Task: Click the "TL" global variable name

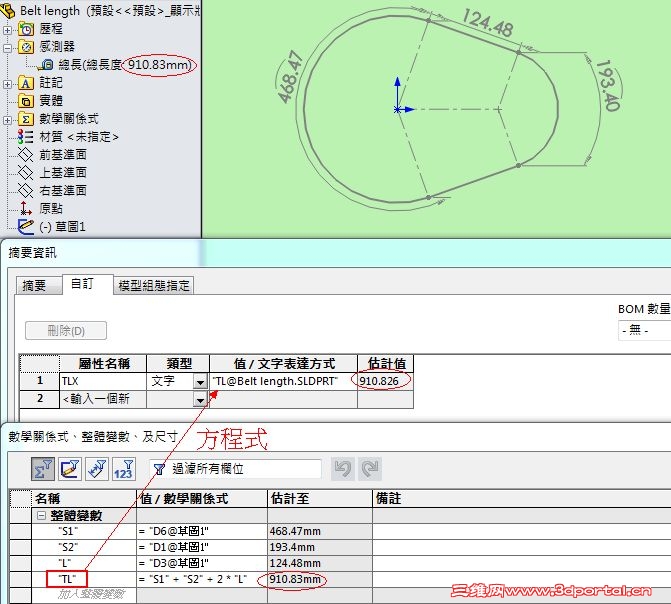Action: (x=67, y=579)
